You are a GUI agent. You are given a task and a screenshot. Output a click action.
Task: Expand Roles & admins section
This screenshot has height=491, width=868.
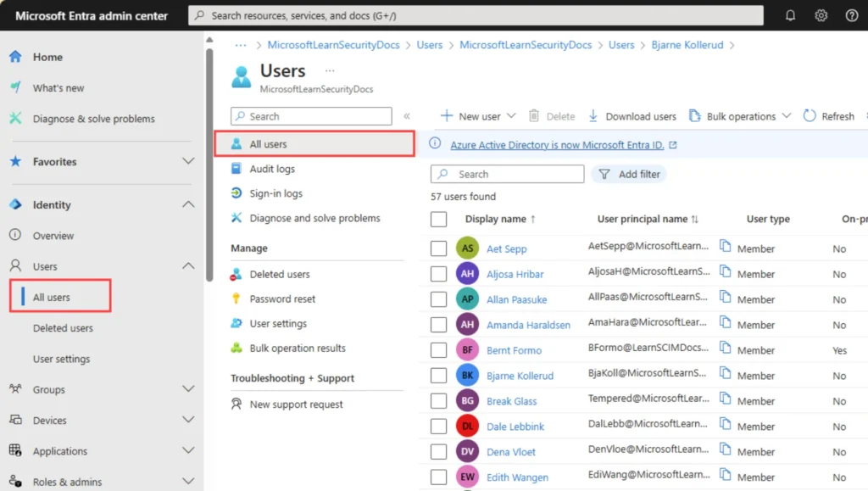(x=188, y=482)
